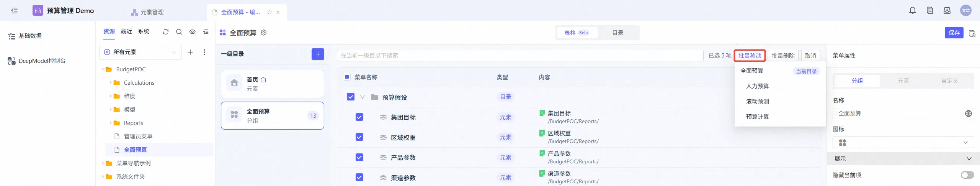Select the 首页 card house icon
980x186 pixels.
pyautogui.click(x=234, y=83)
